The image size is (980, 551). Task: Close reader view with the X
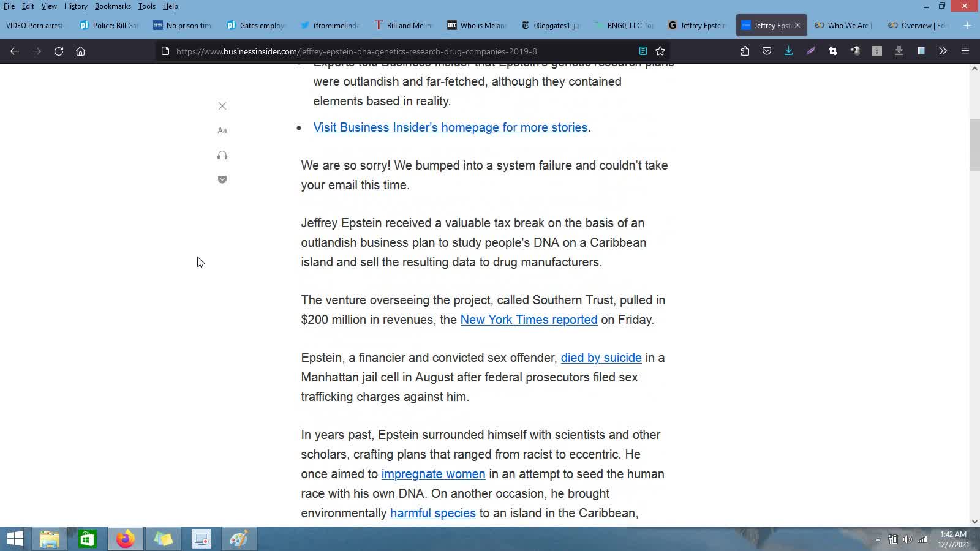click(222, 106)
